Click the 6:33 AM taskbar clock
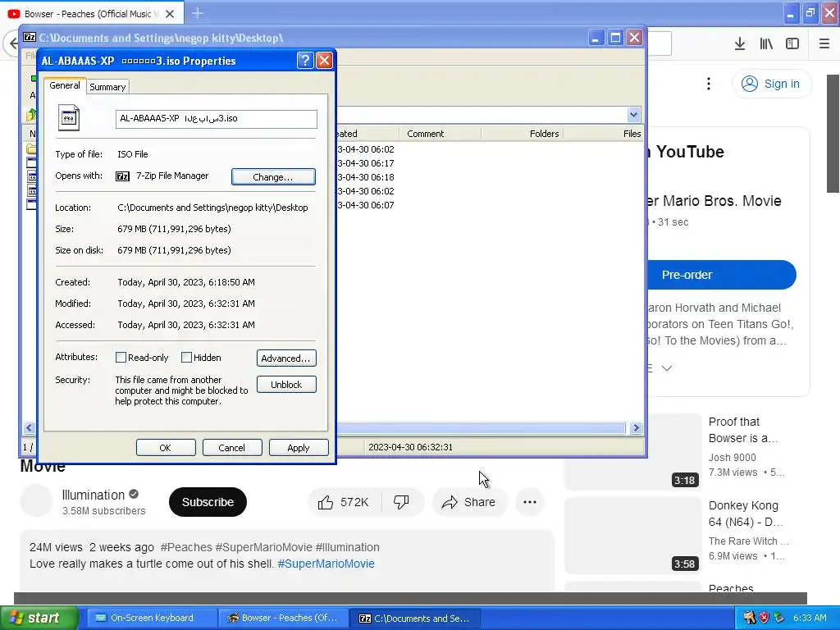 (810, 618)
